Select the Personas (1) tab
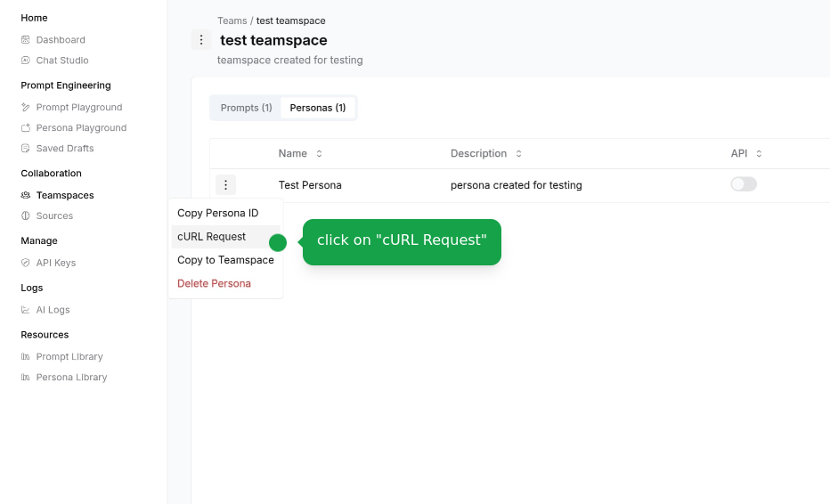Image resolution: width=830 pixels, height=504 pixels. (318, 108)
